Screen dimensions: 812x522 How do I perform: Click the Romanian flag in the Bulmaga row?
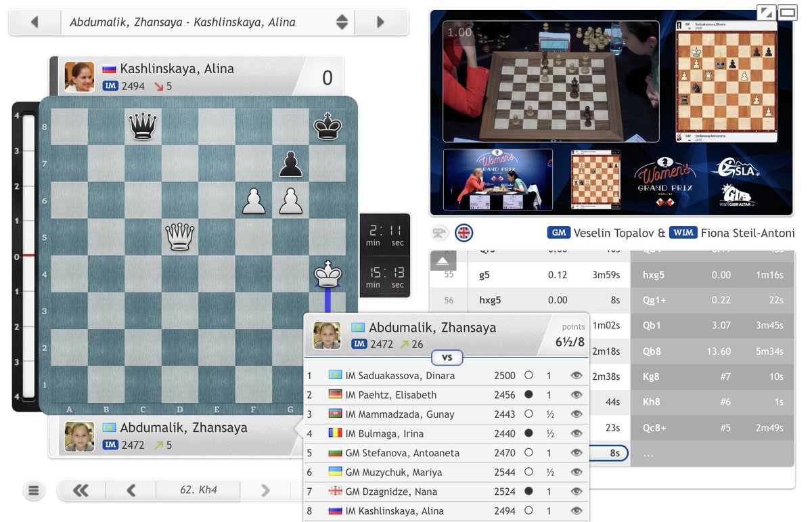(335, 433)
